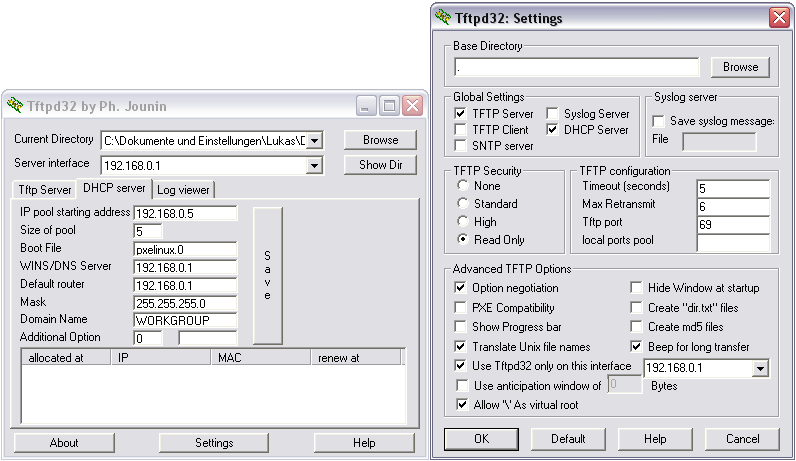
Task: Open Current Directory dropdown
Action: [314, 141]
